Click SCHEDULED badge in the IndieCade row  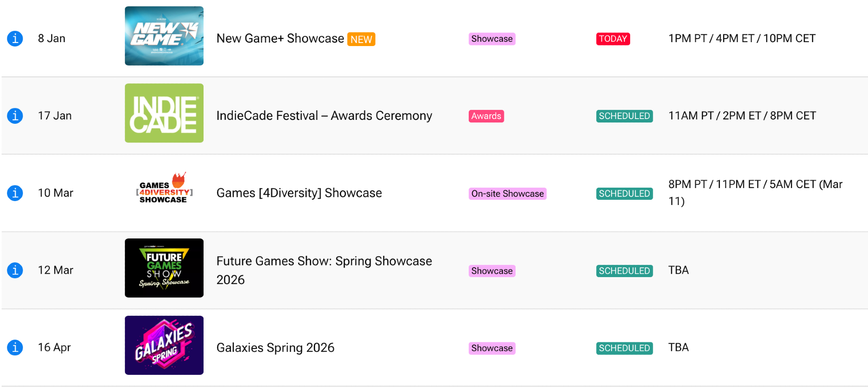(624, 116)
